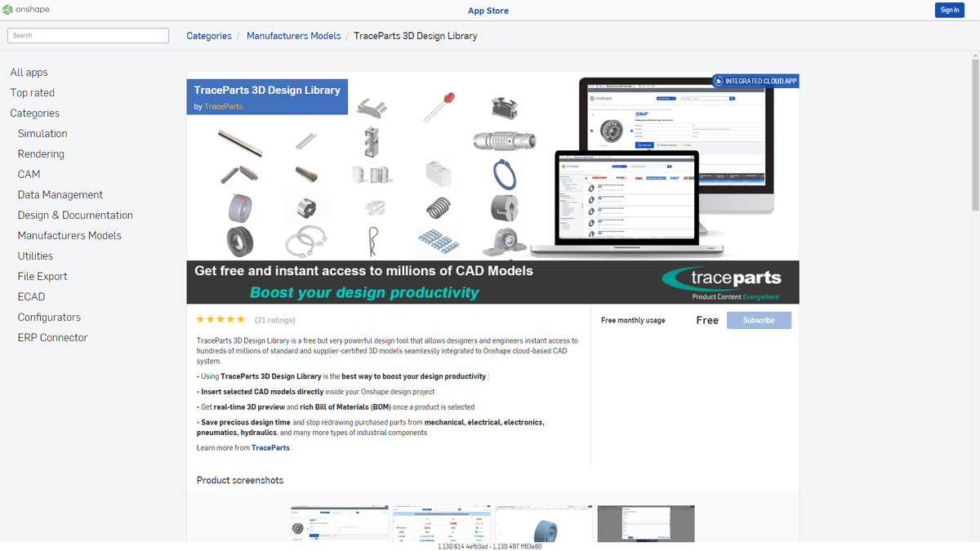Click the App Store header title

[488, 11]
